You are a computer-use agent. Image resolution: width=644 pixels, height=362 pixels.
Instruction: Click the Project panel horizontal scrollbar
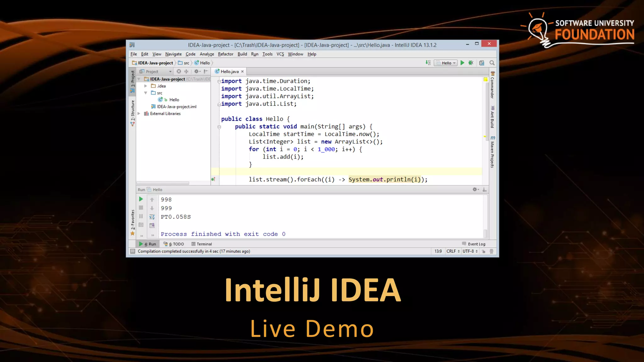[163, 183]
